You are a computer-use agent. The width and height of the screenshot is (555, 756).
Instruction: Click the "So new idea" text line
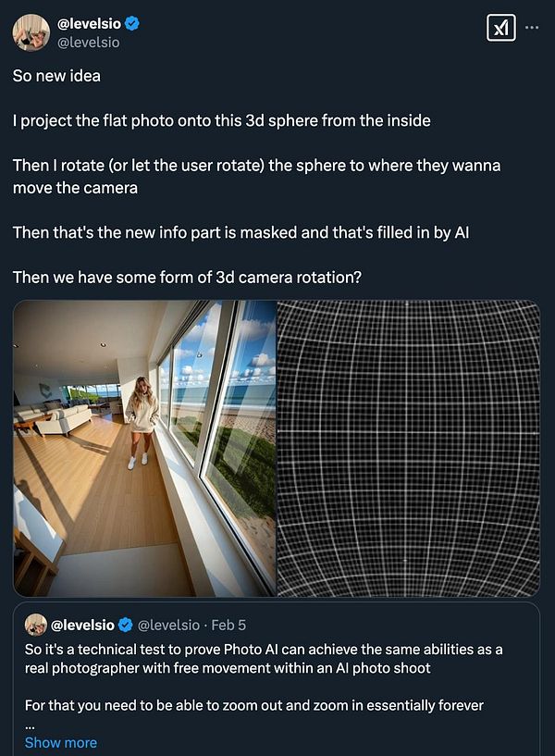click(56, 76)
